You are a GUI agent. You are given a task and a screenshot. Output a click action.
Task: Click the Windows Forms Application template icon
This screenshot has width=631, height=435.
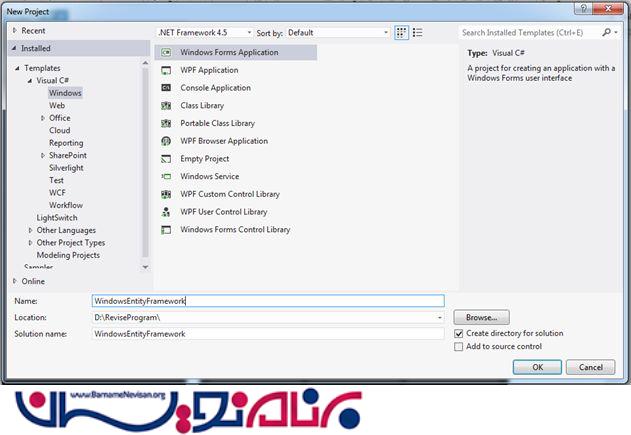tap(166, 52)
